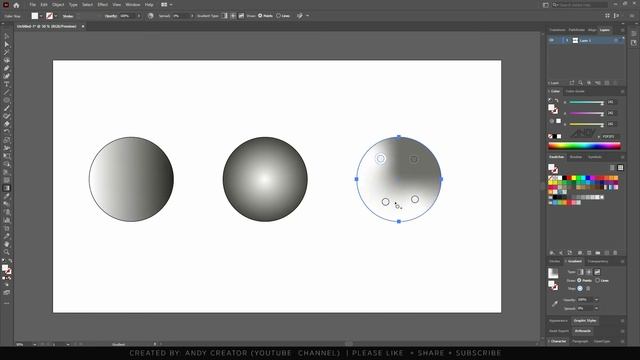The width and height of the screenshot is (640, 360).
Task: Choose Radial gradient type in control bar
Action: (233, 16)
